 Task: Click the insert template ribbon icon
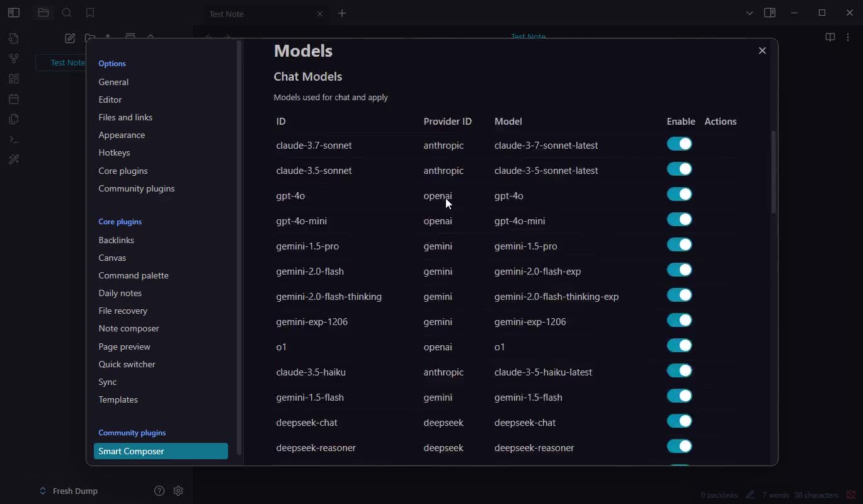click(x=14, y=119)
